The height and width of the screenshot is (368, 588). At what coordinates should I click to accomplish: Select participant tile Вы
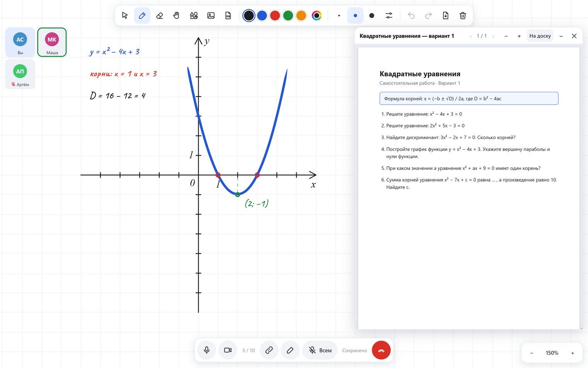point(20,42)
